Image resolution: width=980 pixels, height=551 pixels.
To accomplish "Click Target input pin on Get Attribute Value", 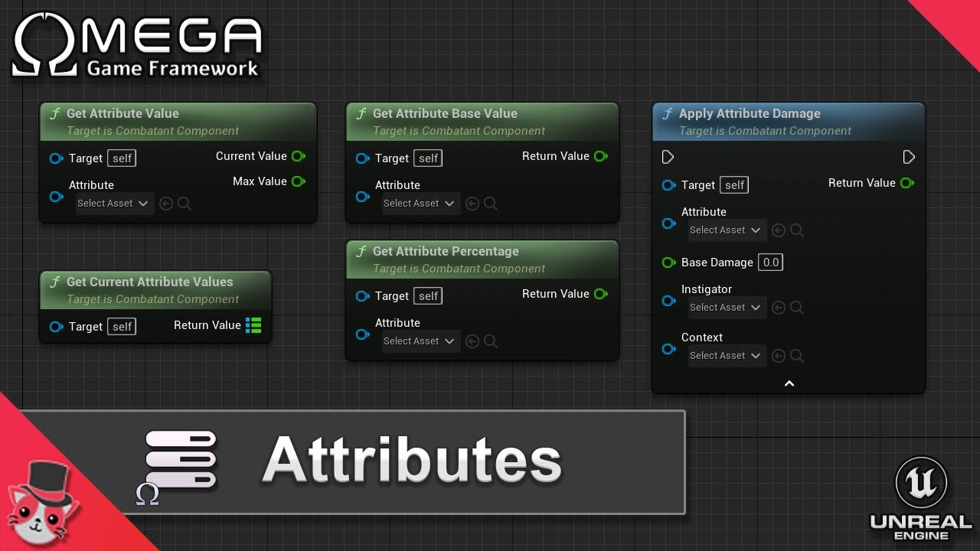I will click(56, 158).
